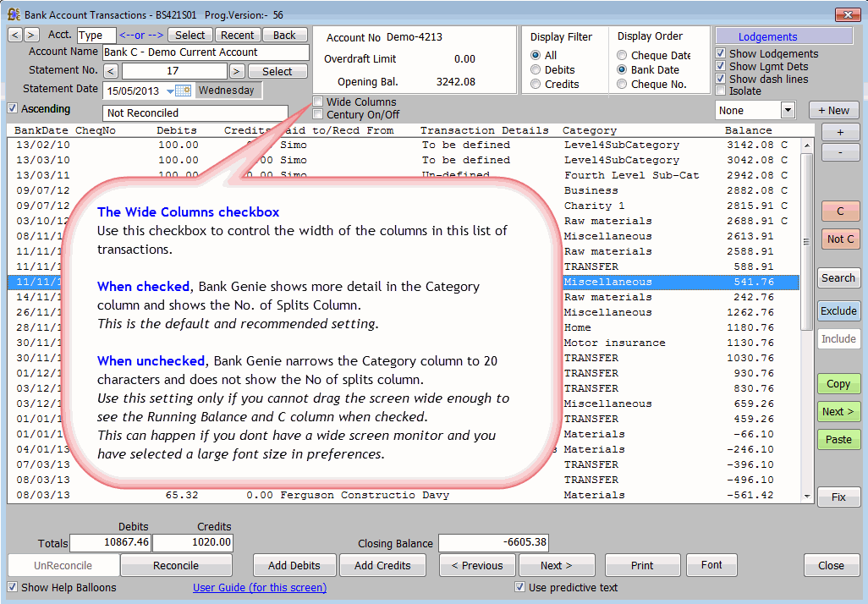Image resolution: width=868 pixels, height=604 pixels.
Task: Click the Print button
Action: [x=642, y=565]
